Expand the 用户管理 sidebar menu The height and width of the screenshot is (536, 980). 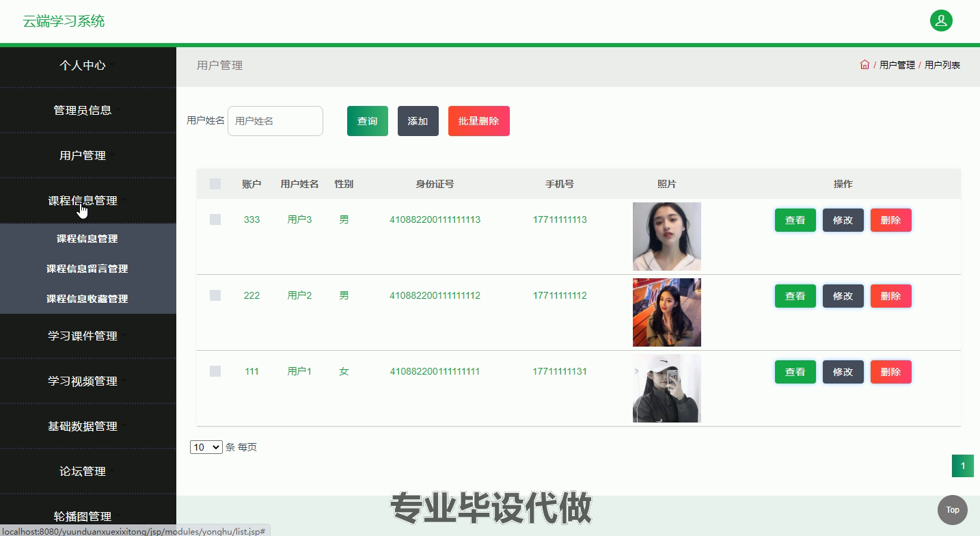pos(88,155)
